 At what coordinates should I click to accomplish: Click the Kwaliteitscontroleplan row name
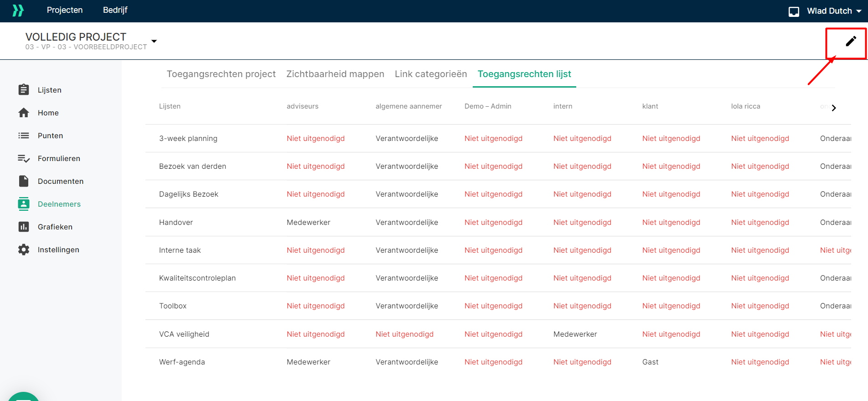click(x=197, y=278)
